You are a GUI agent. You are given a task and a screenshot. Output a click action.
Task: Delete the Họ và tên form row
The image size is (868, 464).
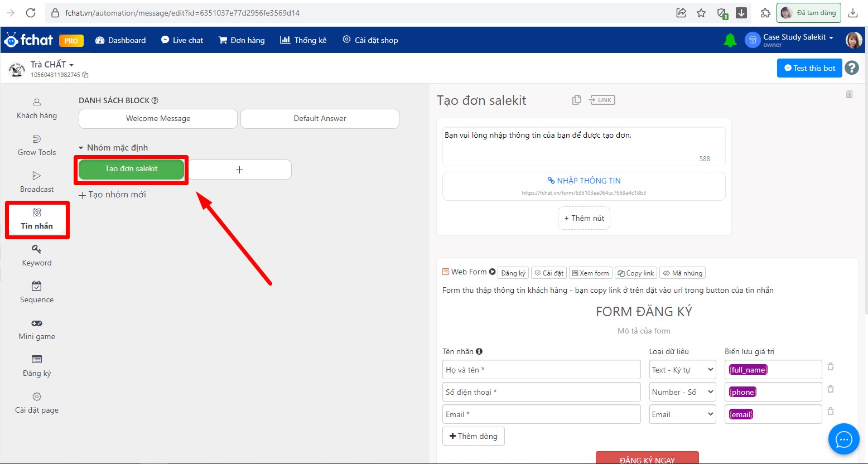pos(831,366)
